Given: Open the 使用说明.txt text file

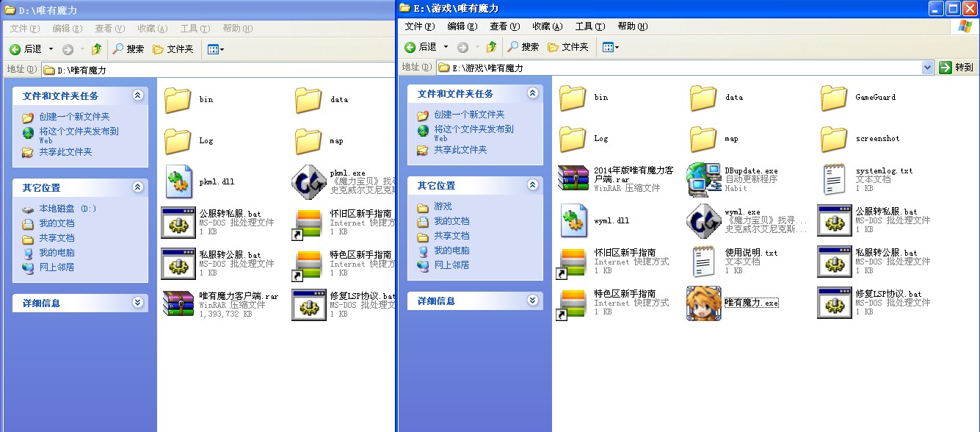Looking at the screenshot, I should (x=703, y=261).
